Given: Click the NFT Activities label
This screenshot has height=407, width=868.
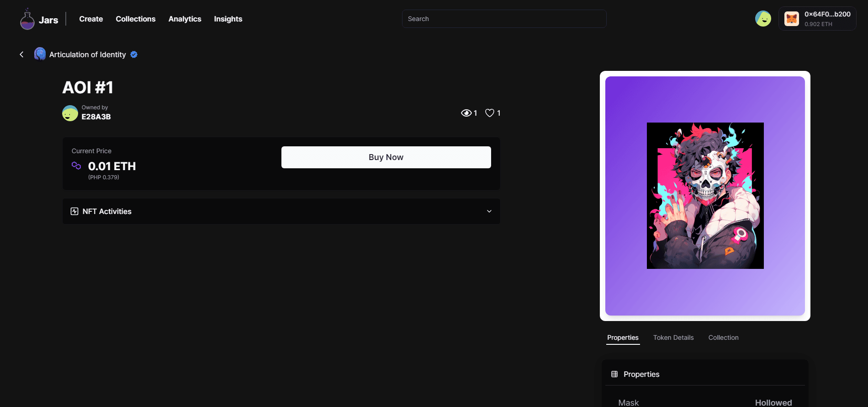Looking at the screenshot, I should pos(107,211).
